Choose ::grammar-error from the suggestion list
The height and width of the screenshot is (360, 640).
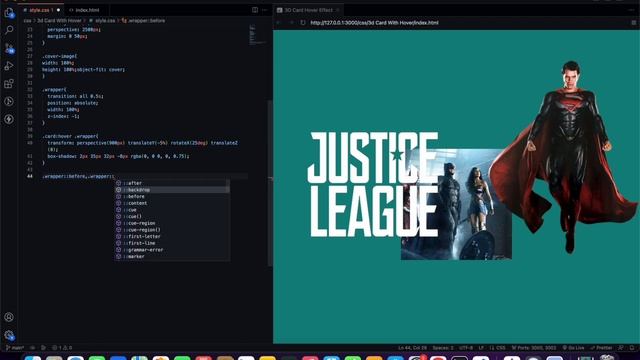click(x=172, y=250)
